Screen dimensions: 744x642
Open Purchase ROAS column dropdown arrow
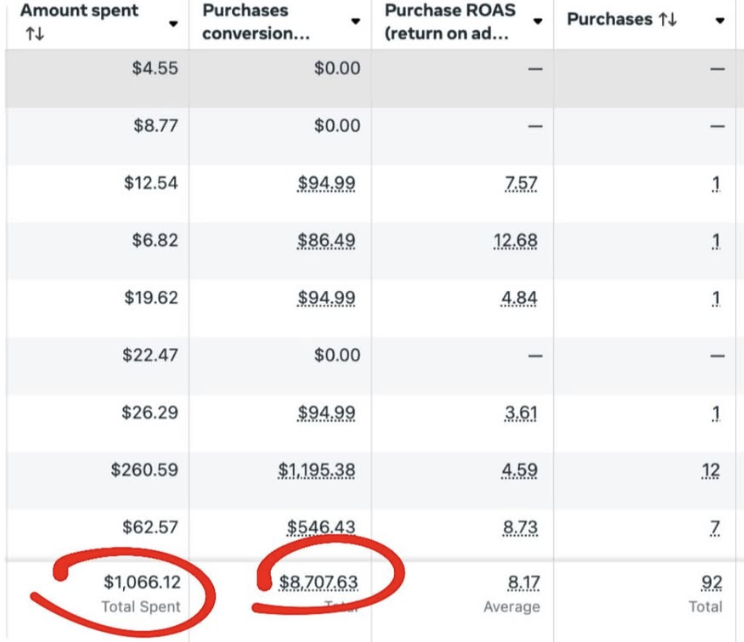pyautogui.click(x=539, y=22)
